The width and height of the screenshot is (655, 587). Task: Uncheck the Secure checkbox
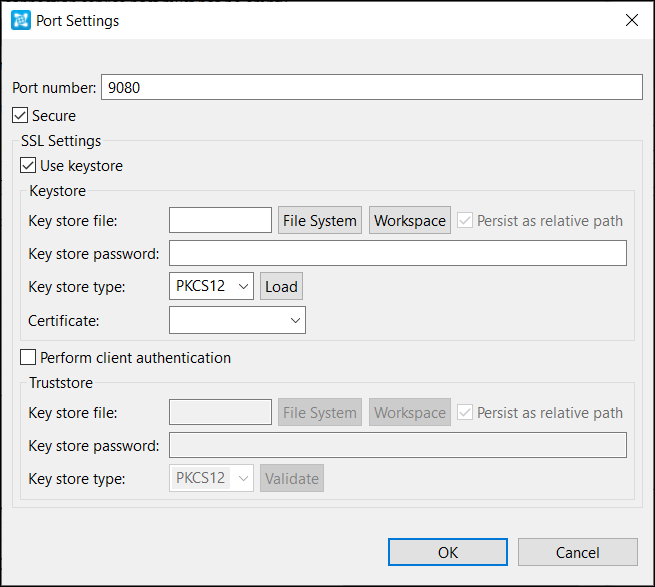[20, 115]
